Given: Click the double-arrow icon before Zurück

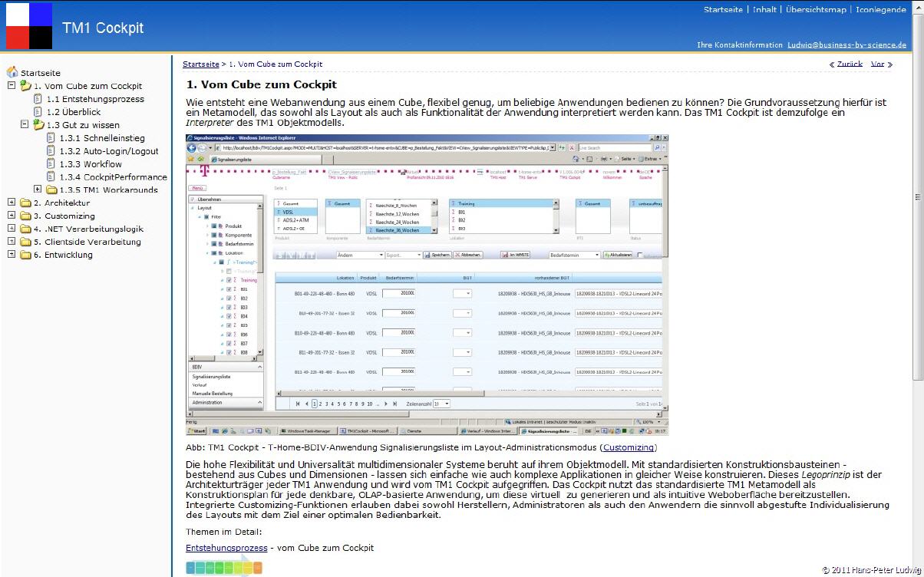Looking at the screenshot, I should [832, 64].
